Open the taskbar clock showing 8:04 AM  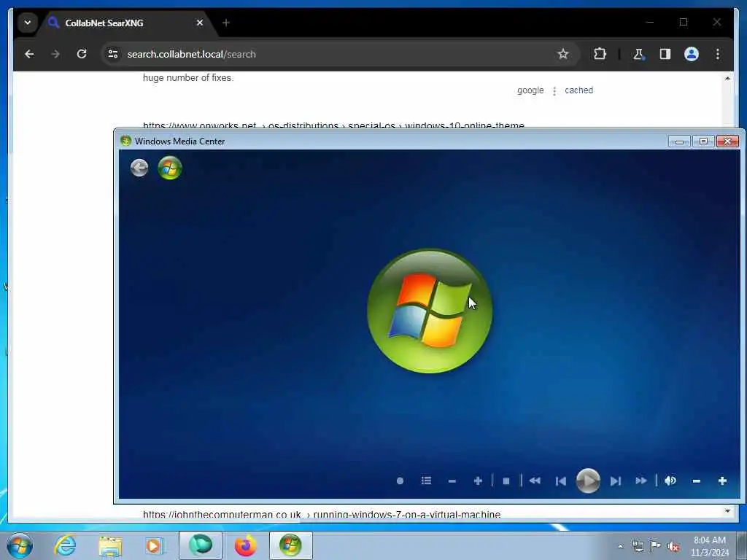tap(709, 546)
